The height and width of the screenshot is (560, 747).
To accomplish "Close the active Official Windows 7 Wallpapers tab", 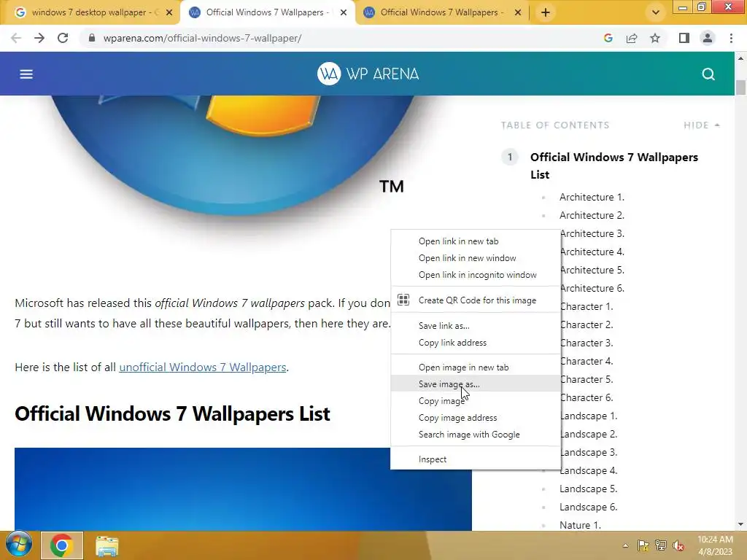I will tap(344, 12).
